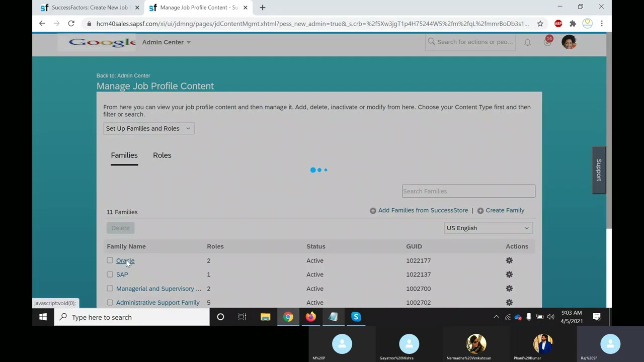Open the Windows notification center
Screen dimensions: 644x362
597,317
